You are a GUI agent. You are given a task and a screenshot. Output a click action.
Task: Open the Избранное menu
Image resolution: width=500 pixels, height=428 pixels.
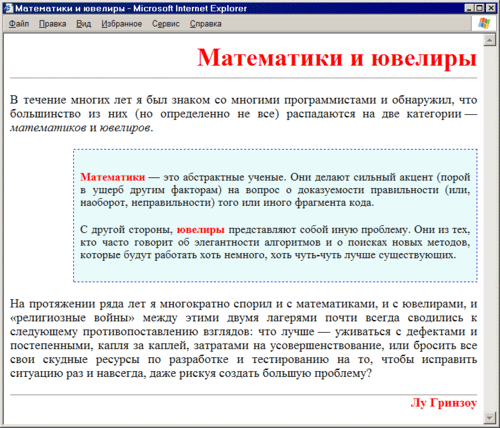click(122, 24)
